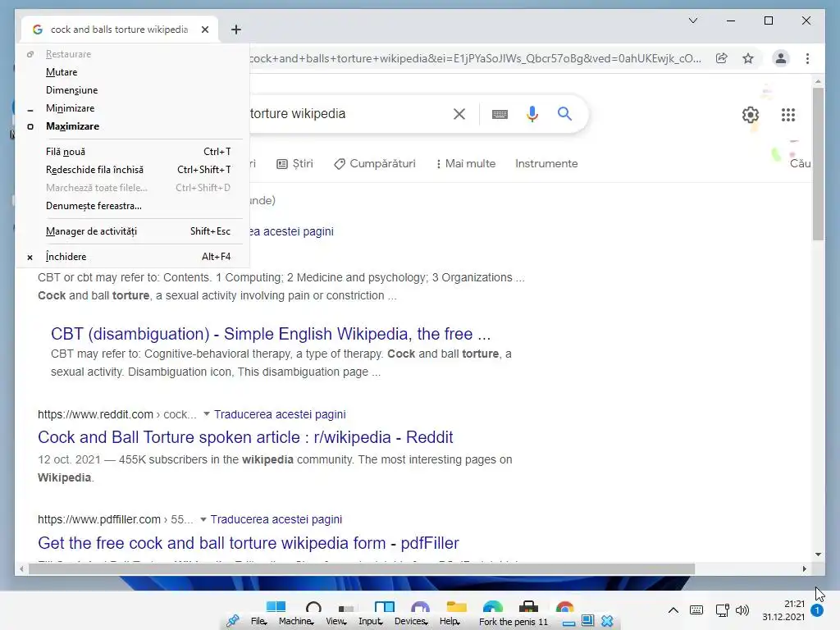Open the VirtualBox Machine menu
840x630 pixels.
pos(296,622)
